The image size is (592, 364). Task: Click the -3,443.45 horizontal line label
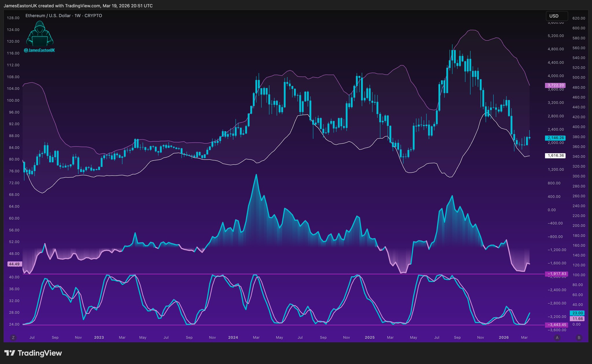coord(556,325)
